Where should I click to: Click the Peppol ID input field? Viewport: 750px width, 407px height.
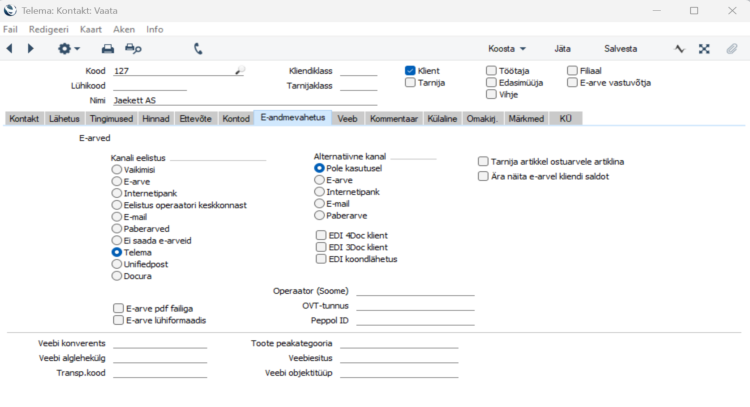415,320
